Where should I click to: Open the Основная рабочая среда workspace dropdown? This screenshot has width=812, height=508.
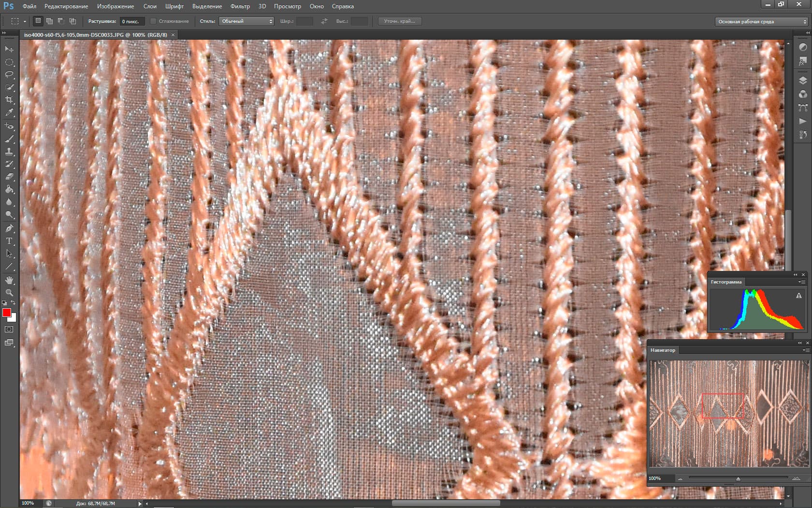tap(762, 21)
